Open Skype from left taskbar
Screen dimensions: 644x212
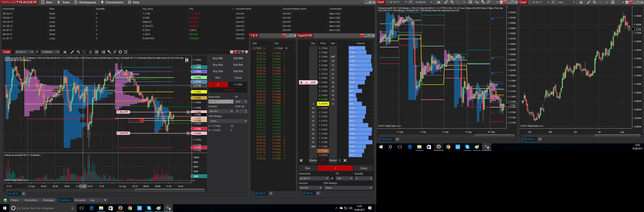pyautogui.click(x=149, y=208)
